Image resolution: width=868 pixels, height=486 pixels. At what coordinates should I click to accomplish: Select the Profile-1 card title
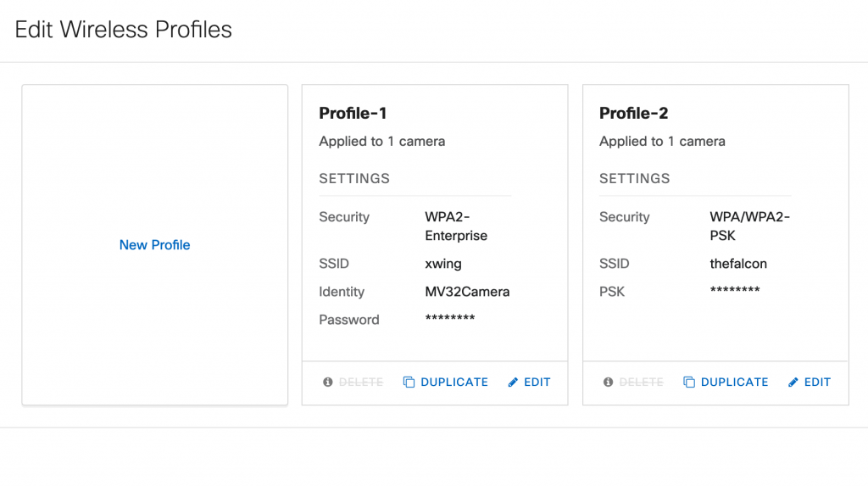[353, 113]
